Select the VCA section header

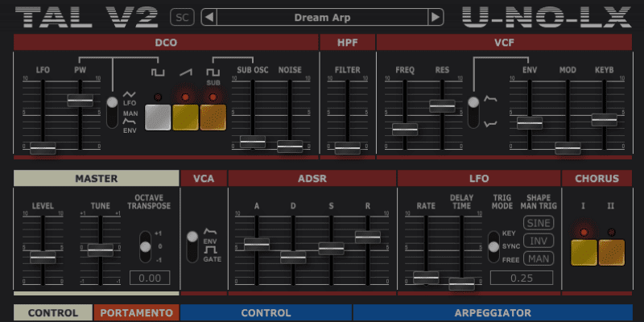point(204,178)
